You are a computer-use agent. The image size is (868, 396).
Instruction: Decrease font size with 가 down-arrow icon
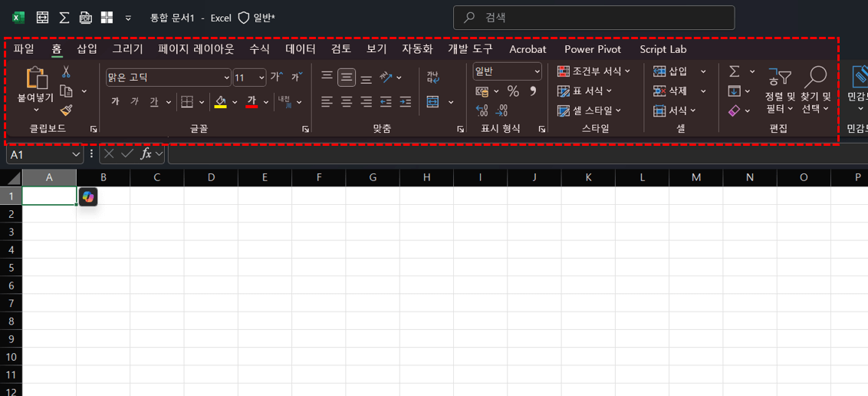(298, 77)
